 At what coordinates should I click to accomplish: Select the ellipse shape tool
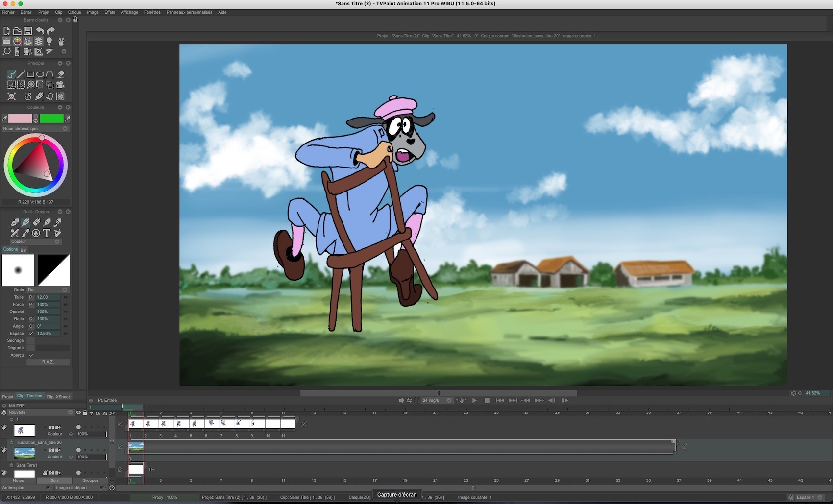(40, 74)
